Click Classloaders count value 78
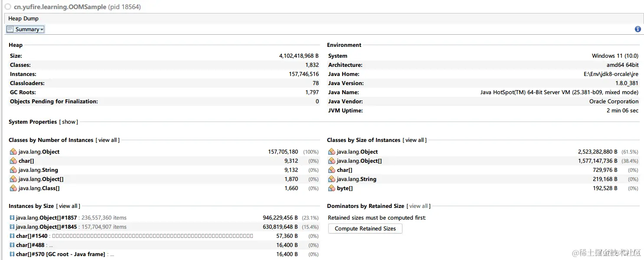 [316, 83]
